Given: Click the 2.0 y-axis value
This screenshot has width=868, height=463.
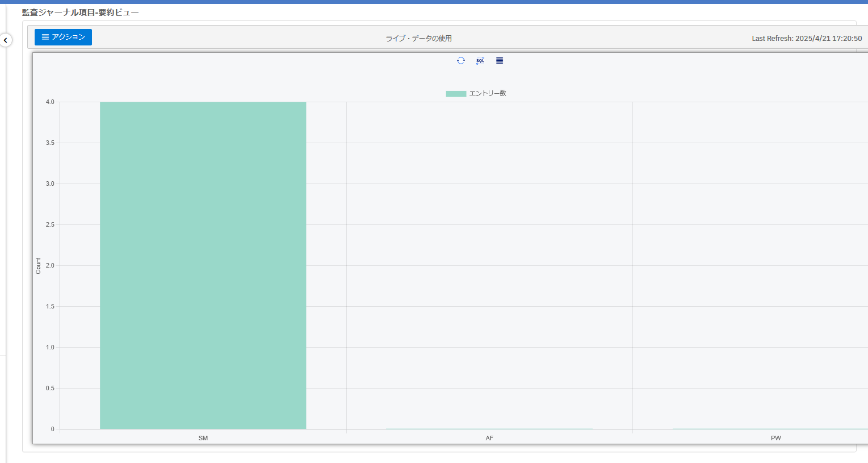Looking at the screenshot, I should (50, 266).
